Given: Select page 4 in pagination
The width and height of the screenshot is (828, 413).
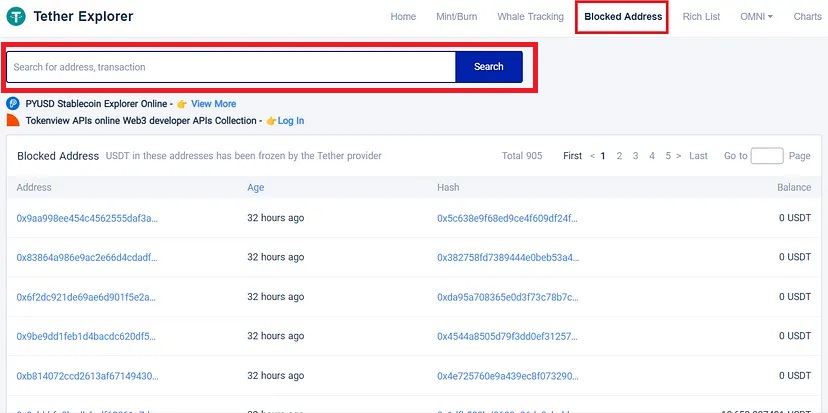Looking at the screenshot, I should [652, 156].
